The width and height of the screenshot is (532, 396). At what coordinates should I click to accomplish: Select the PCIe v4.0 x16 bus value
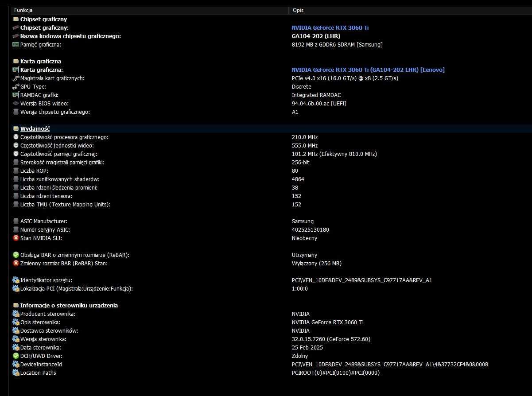tap(345, 78)
